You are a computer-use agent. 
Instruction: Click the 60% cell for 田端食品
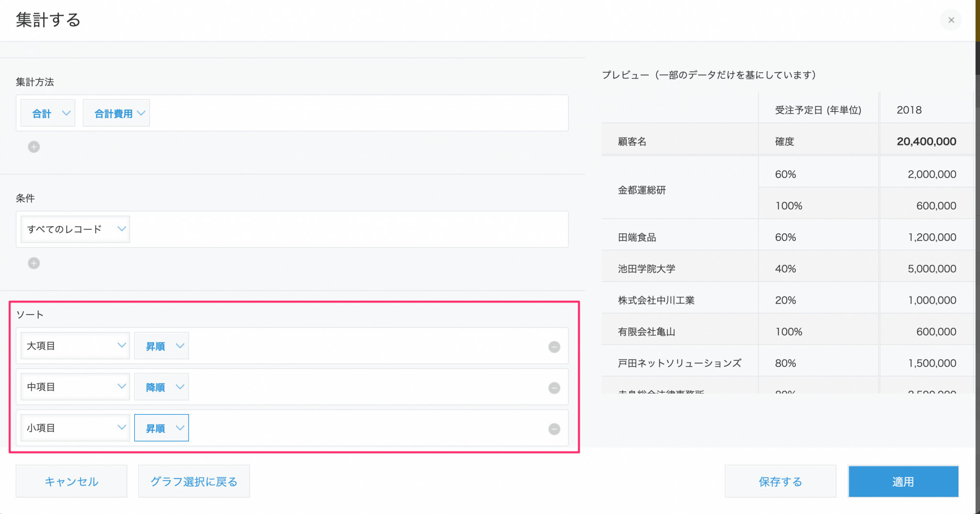click(x=786, y=238)
